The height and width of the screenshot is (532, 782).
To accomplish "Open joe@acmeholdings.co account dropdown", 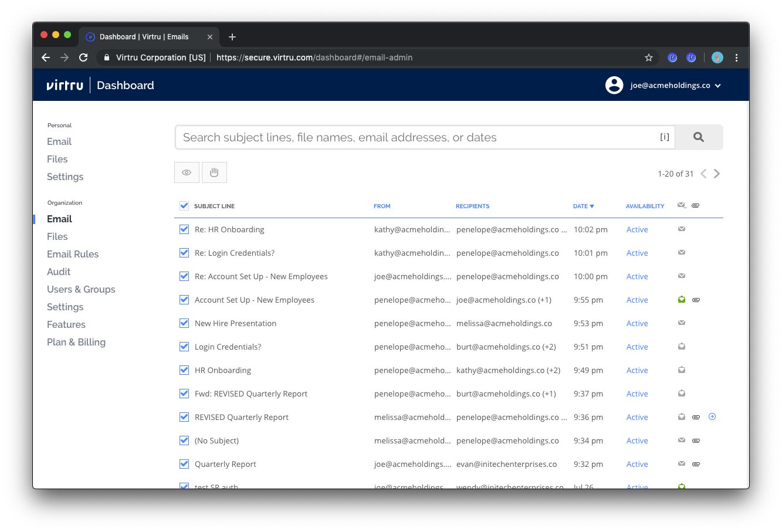I will click(675, 86).
